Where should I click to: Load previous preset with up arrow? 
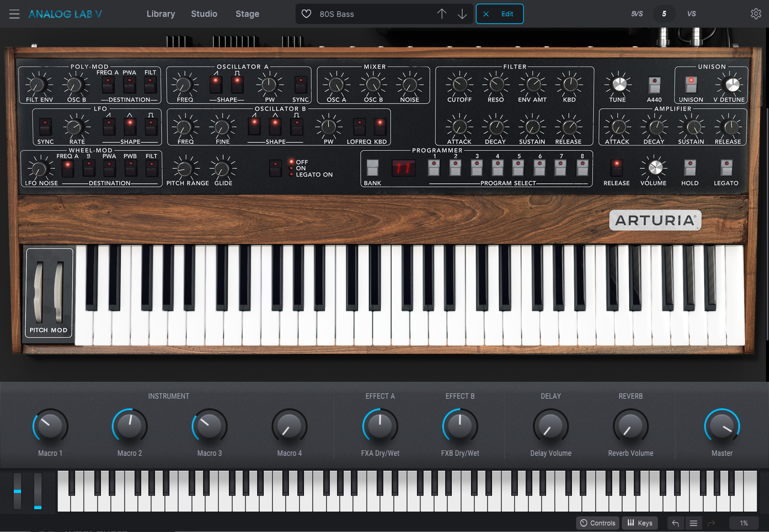coord(442,14)
